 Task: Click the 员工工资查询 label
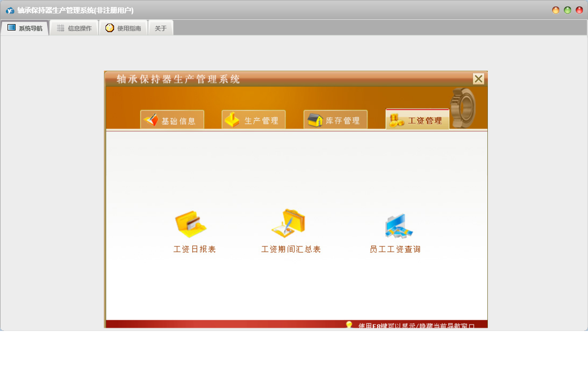coord(395,250)
